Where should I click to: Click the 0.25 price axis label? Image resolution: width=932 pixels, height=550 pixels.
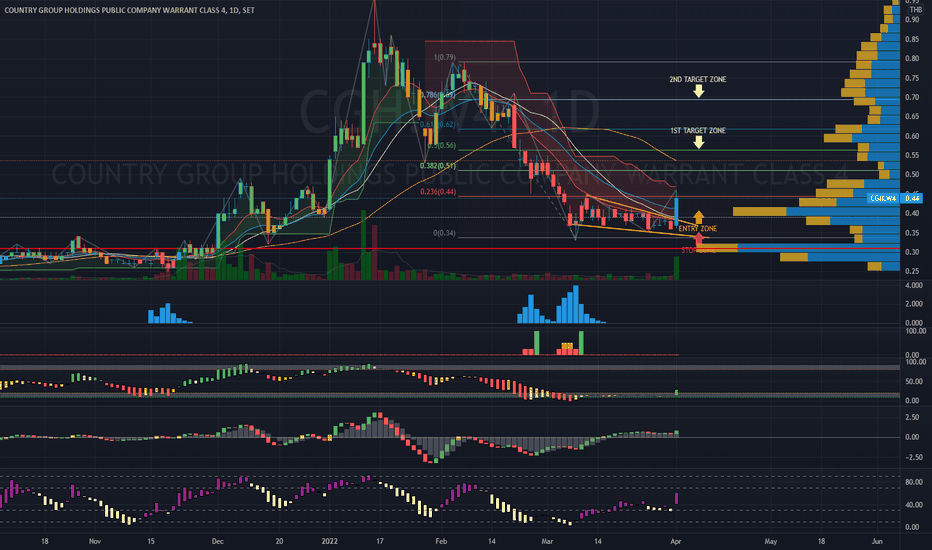pos(912,271)
